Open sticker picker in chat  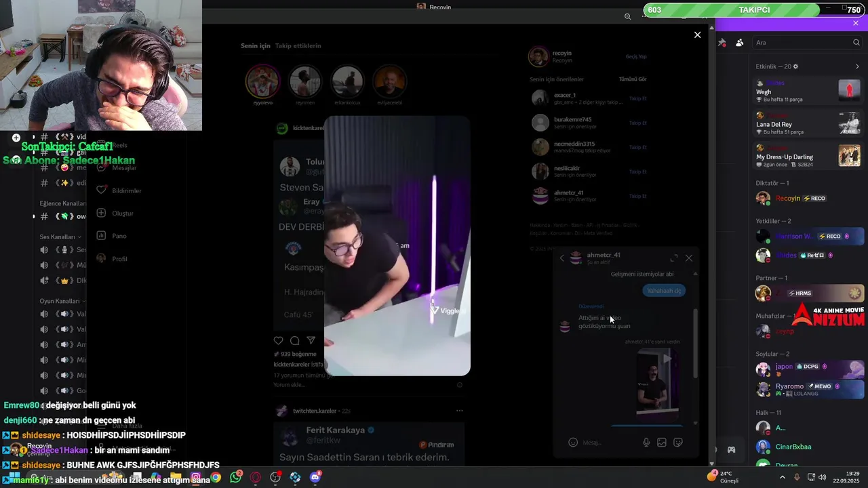677,443
